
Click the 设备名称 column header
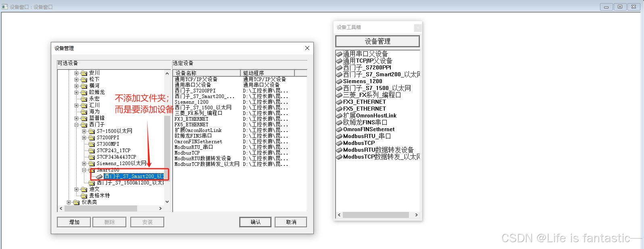tap(207, 73)
